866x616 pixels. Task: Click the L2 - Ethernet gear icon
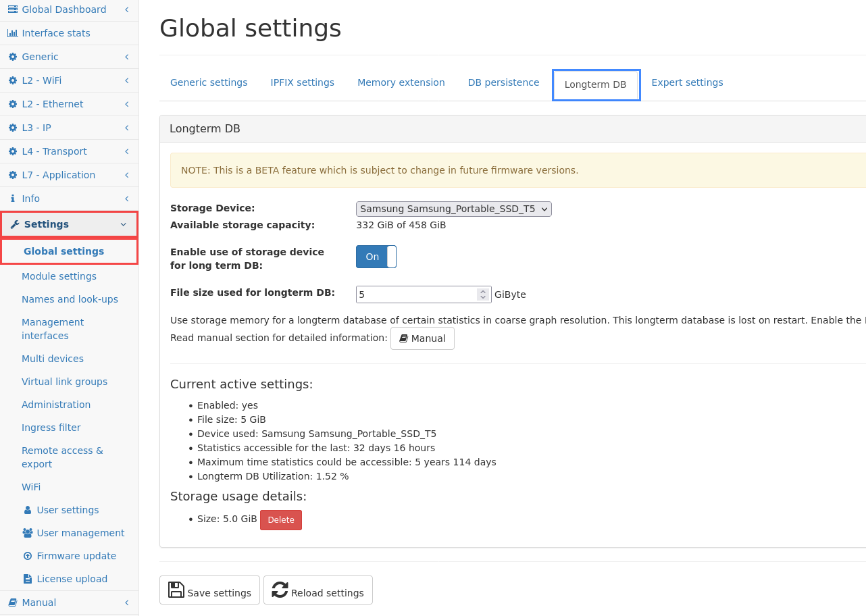(13, 104)
